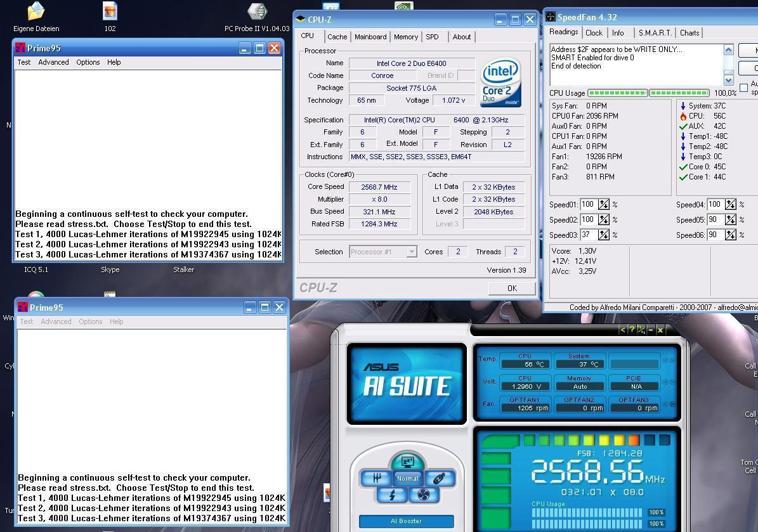Click the right arrow in AI Suite Fan row
This screenshot has height=532, width=758.
click(x=672, y=404)
